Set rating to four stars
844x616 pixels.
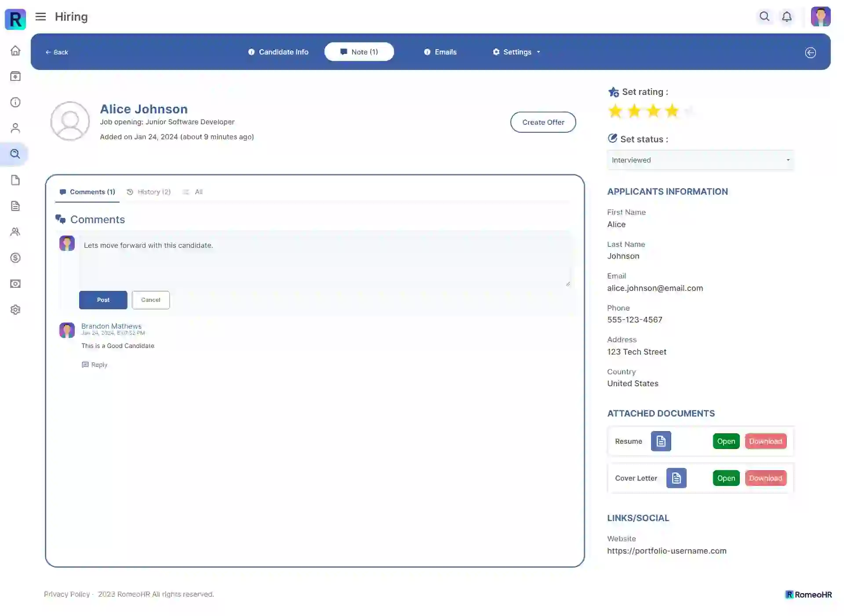click(x=672, y=111)
